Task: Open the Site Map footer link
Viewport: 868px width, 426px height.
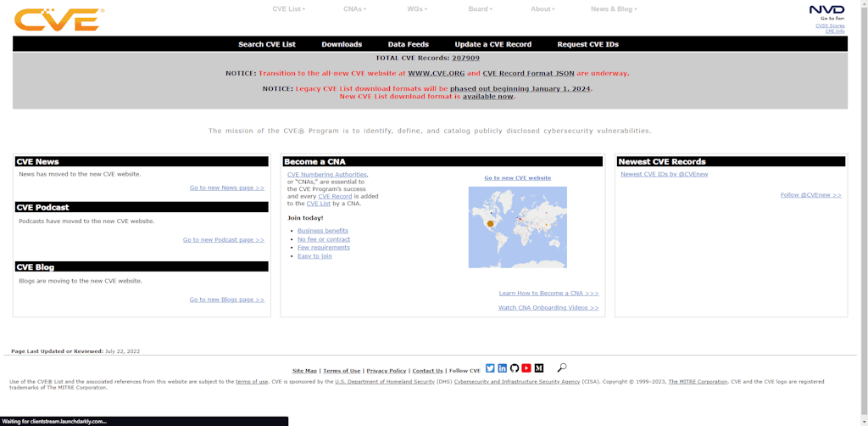Action: tap(304, 371)
